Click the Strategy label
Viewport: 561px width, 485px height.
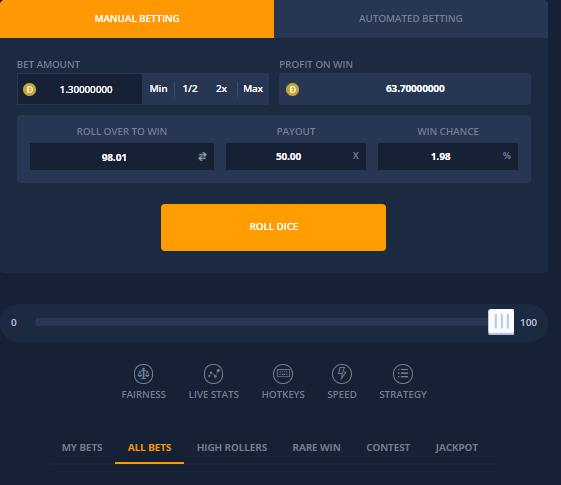pos(403,395)
